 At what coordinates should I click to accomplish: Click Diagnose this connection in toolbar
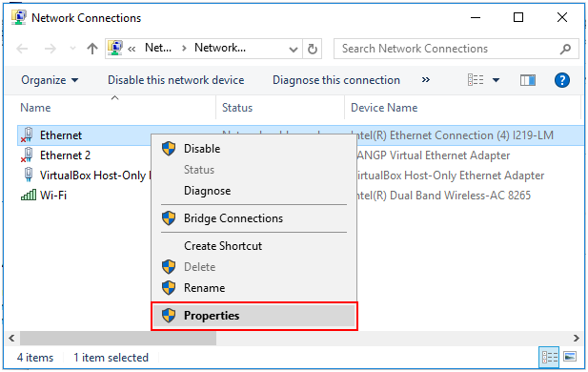click(x=336, y=80)
